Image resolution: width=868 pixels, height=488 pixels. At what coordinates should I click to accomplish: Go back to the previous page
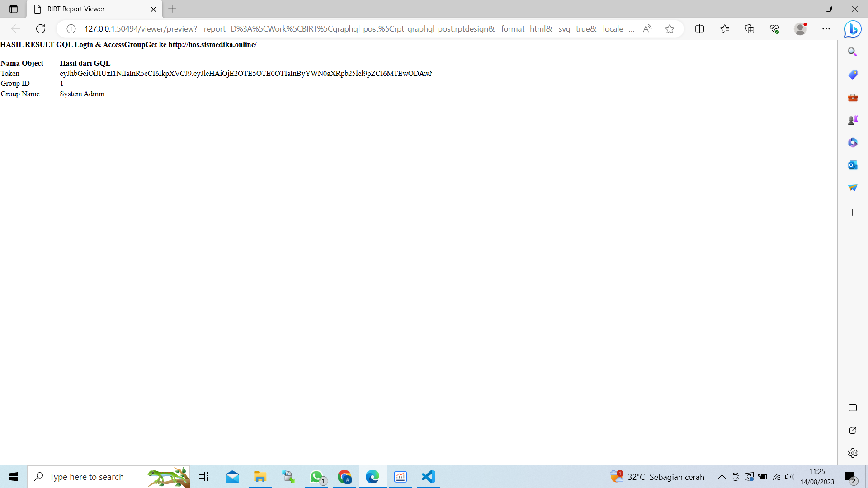16,29
